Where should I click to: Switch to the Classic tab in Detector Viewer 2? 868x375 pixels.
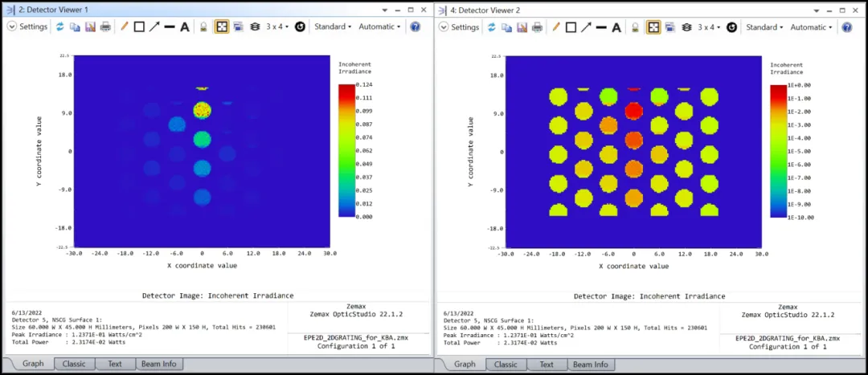point(506,364)
